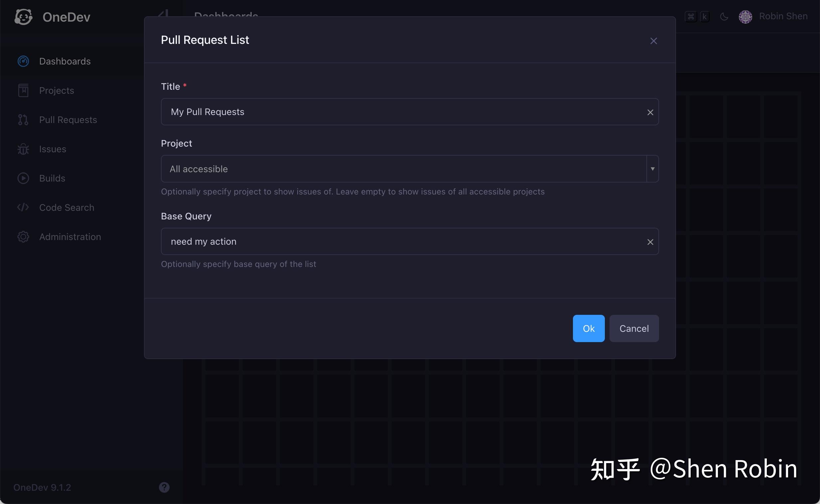Viewport: 820px width, 504px height.
Task: Open the Projects menu item
Action: [x=57, y=90]
